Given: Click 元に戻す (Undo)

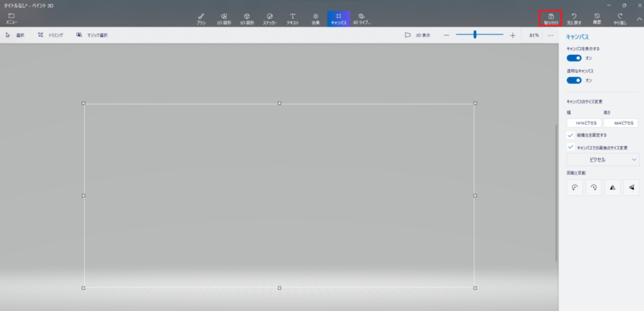Looking at the screenshot, I should [574, 19].
